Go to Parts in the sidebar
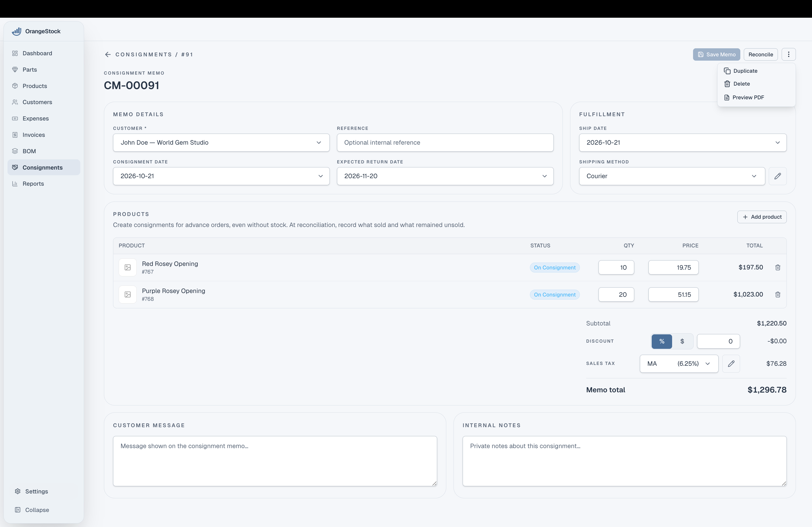 pyautogui.click(x=44, y=69)
